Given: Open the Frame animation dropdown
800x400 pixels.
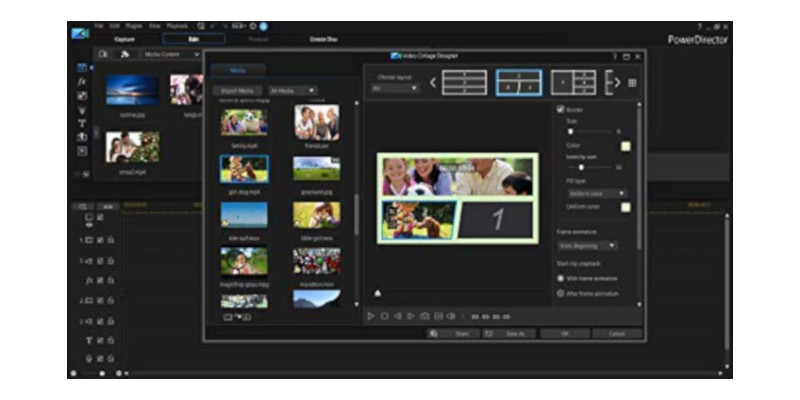Looking at the screenshot, I should pyautogui.click(x=587, y=245).
